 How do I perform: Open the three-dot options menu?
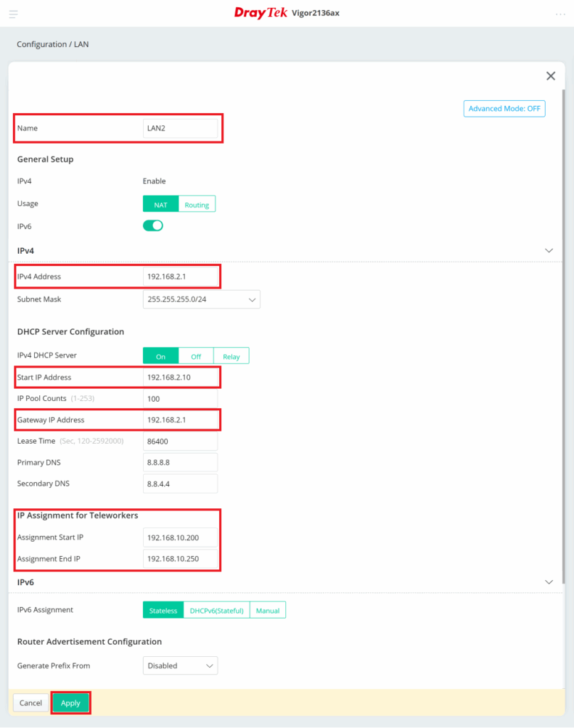tap(560, 14)
